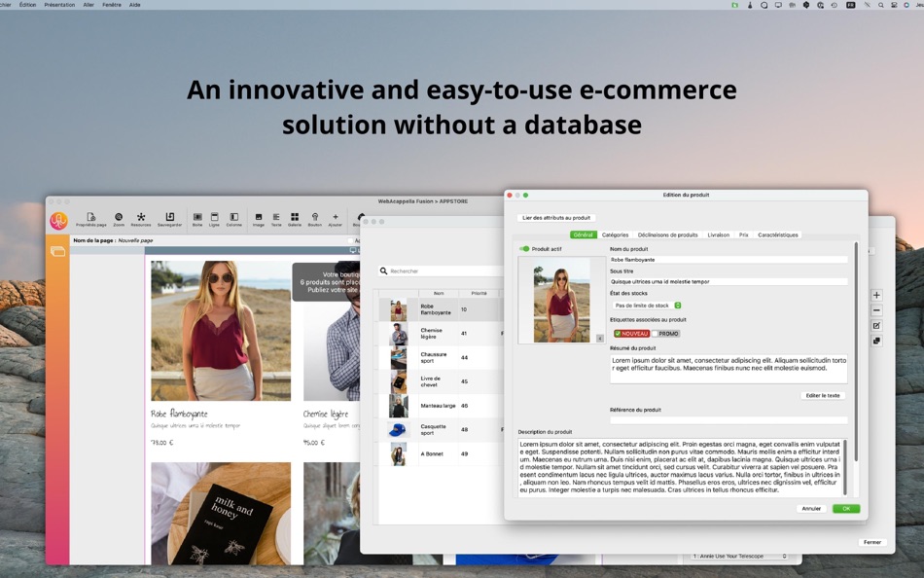The height and width of the screenshot is (578, 924).
Task: Uncheck the NOUVEAU label checkbox
Action: (617, 334)
